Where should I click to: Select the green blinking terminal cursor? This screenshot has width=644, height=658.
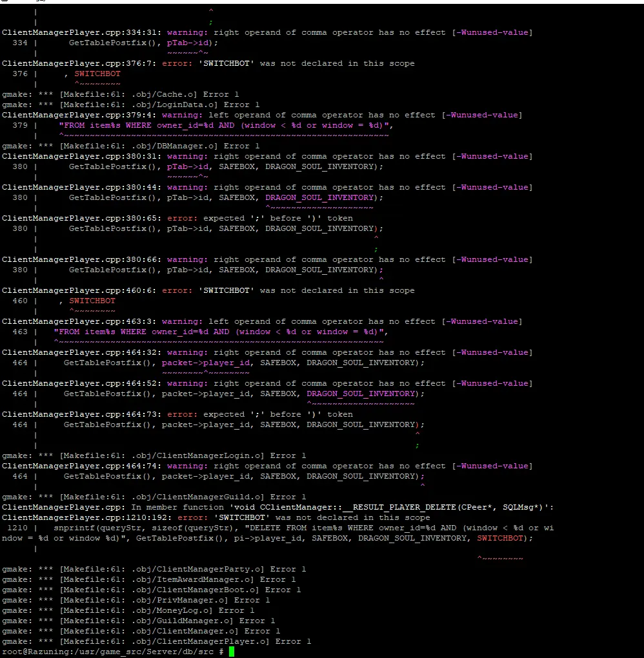pos(231,652)
